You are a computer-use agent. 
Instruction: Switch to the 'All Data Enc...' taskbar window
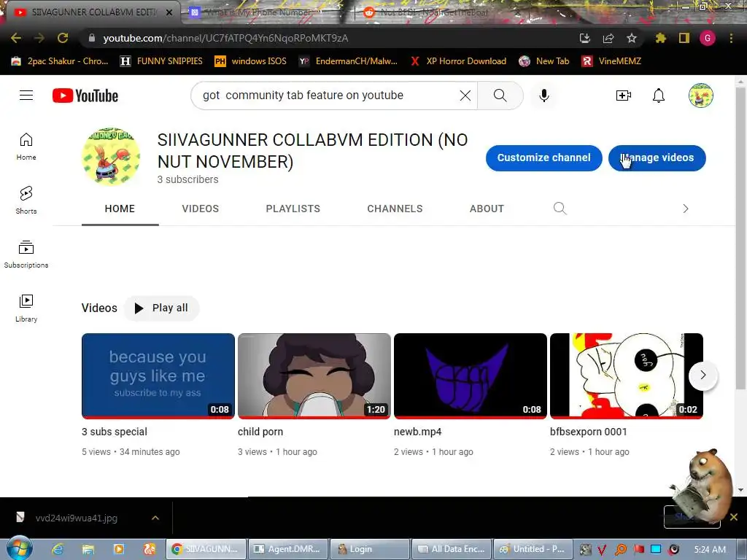point(452,549)
